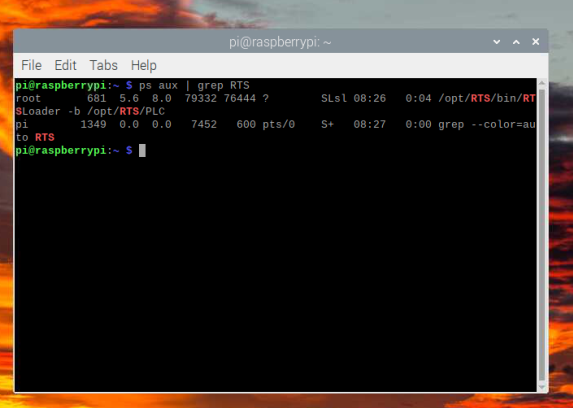Close the terminal window with the X icon

(x=536, y=42)
